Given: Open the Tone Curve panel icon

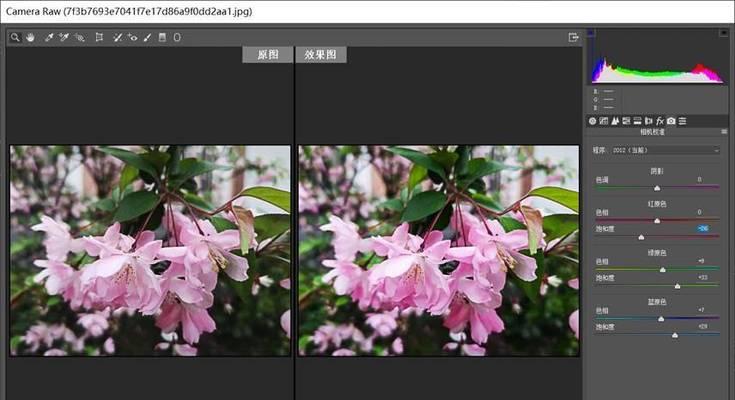Looking at the screenshot, I should point(604,121).
